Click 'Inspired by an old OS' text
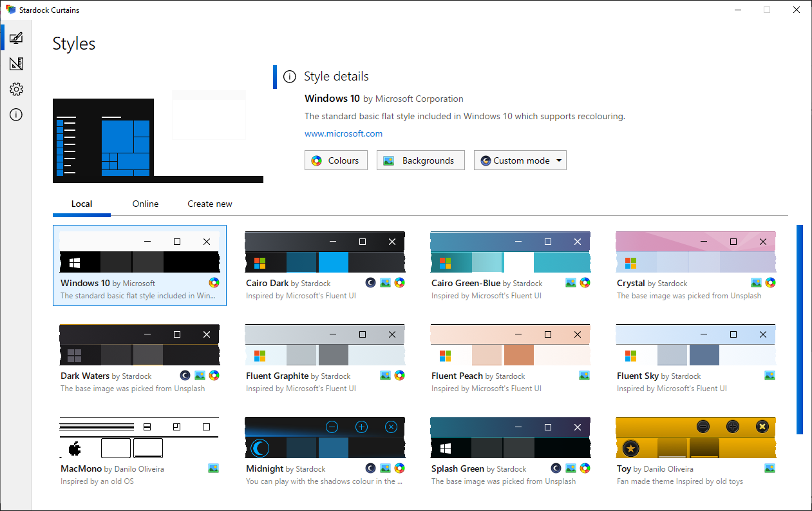 97,481
